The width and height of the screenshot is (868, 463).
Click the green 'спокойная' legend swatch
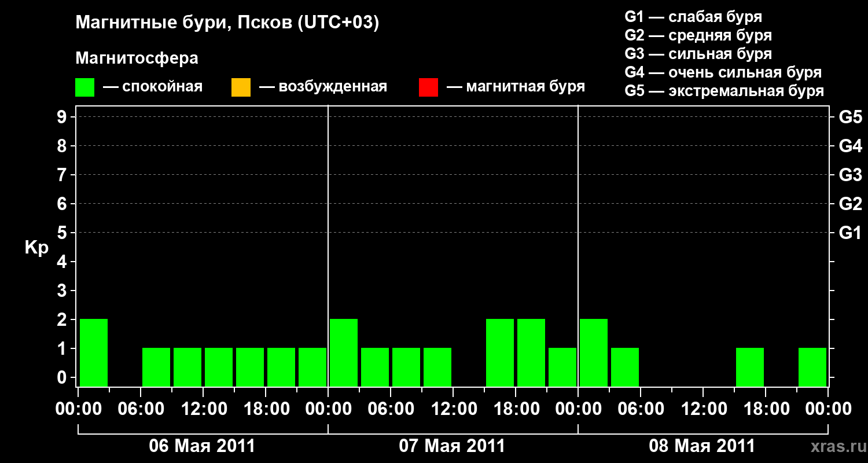click(x=84, y=87)
